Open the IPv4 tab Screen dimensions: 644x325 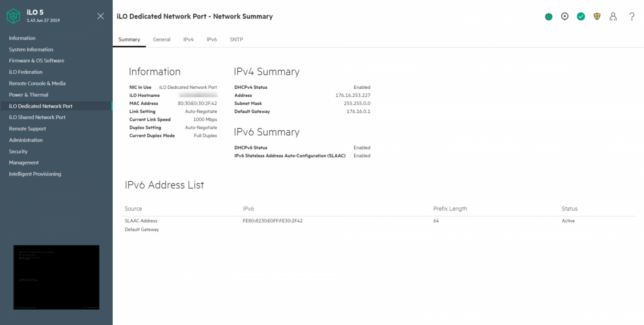pos(188,39)
